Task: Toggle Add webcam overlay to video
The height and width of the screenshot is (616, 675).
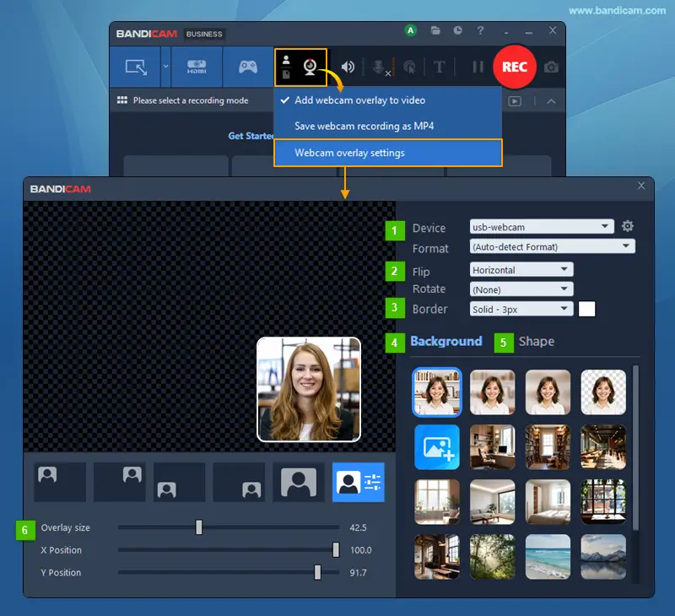Action: pos(387,100)
